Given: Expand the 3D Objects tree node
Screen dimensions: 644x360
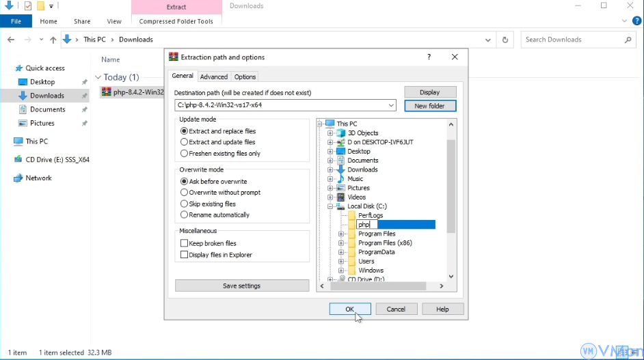Looking at the screenshot, I should point(330,133).
